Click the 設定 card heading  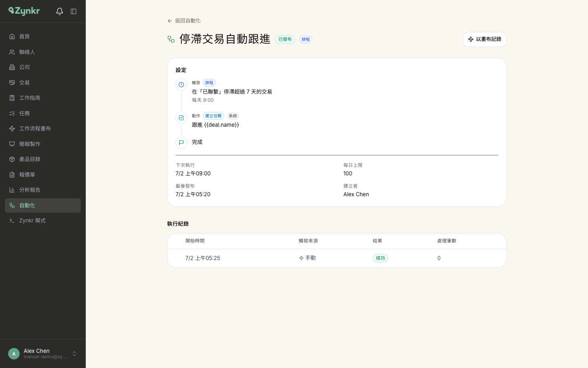tap(181, 70)
